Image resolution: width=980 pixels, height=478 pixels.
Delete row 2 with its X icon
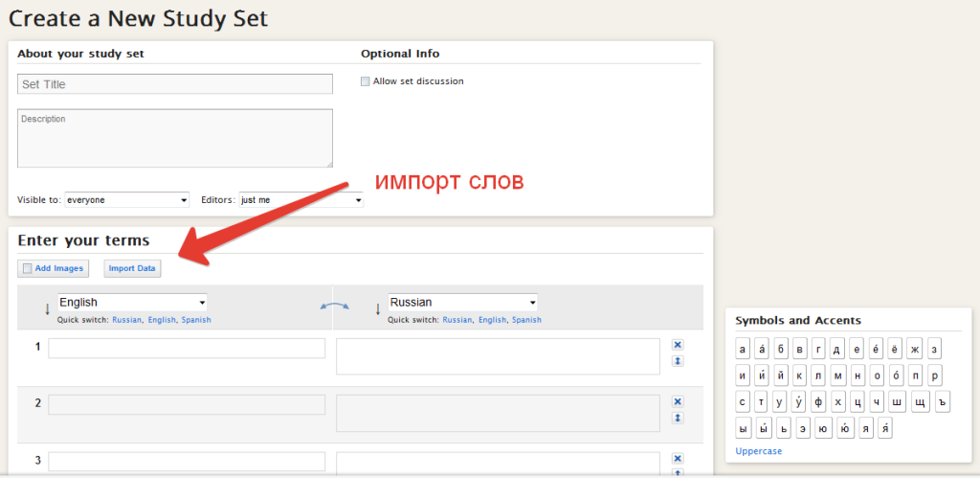click(x=678, y=401)
